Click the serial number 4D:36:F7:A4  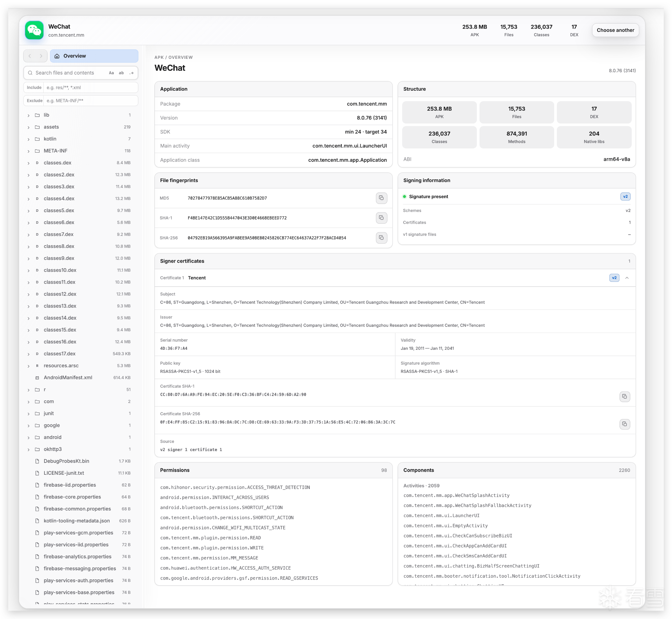click(174, 349)
